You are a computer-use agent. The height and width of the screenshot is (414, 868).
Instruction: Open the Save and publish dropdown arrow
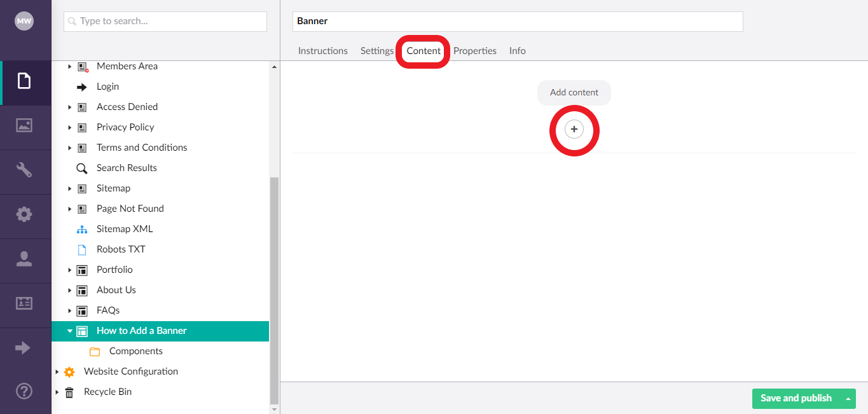848,399
